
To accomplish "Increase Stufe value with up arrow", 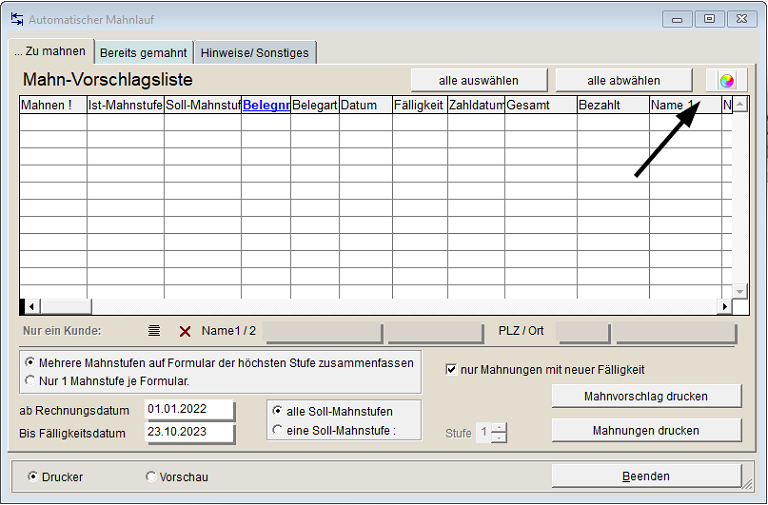I will [x=499, y=427].
